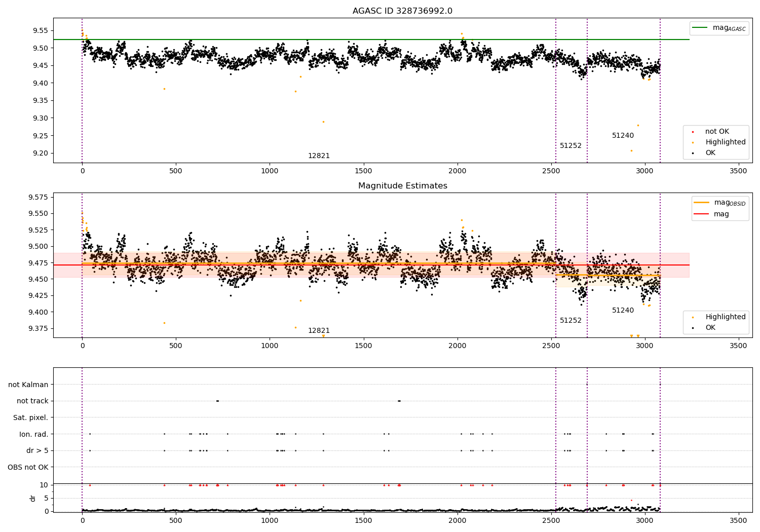Click the 9.55 tick label on top plot
This screenshot has height=532, width=760.
point(40,31)
